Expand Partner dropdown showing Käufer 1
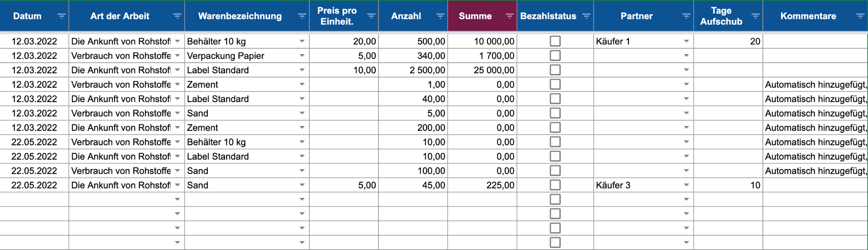 [686, 42]
